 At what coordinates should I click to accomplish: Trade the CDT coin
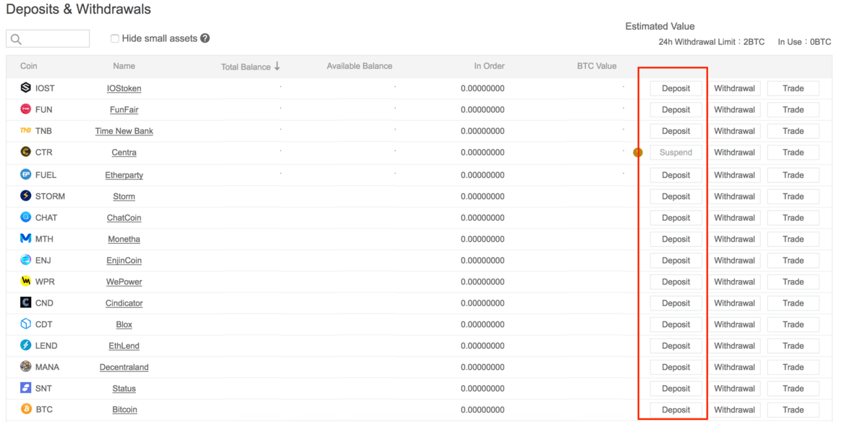pyautogui.click(x=793, y=324)
